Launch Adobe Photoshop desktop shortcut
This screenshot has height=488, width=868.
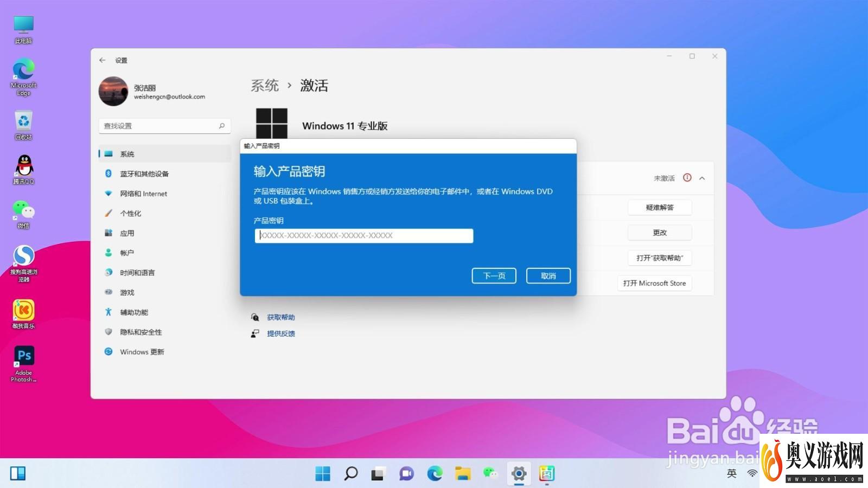pyautogui.click(x=23, y=364)
